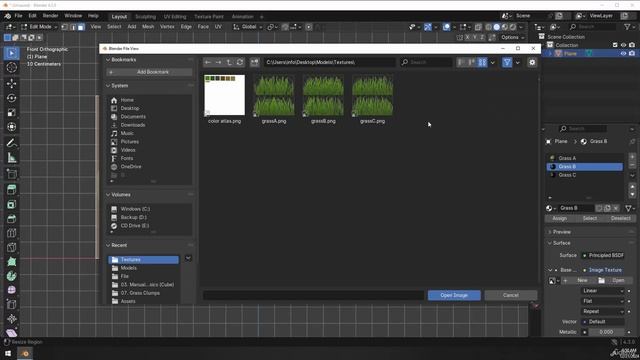The width and height of the screenshot is (640, 360).
Task: Open Flat projection dropdown
Action: [603, 301]
